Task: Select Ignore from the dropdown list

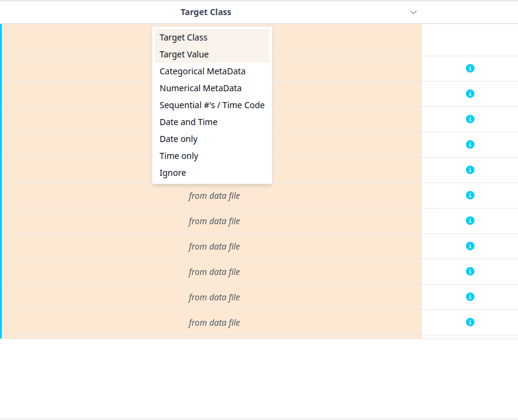Action: click(x=173, y=173)
